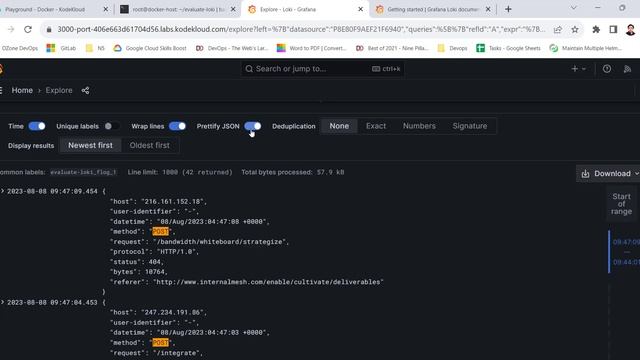Click the bytes 10764 line
640x360 pixels.
point(139,272)
